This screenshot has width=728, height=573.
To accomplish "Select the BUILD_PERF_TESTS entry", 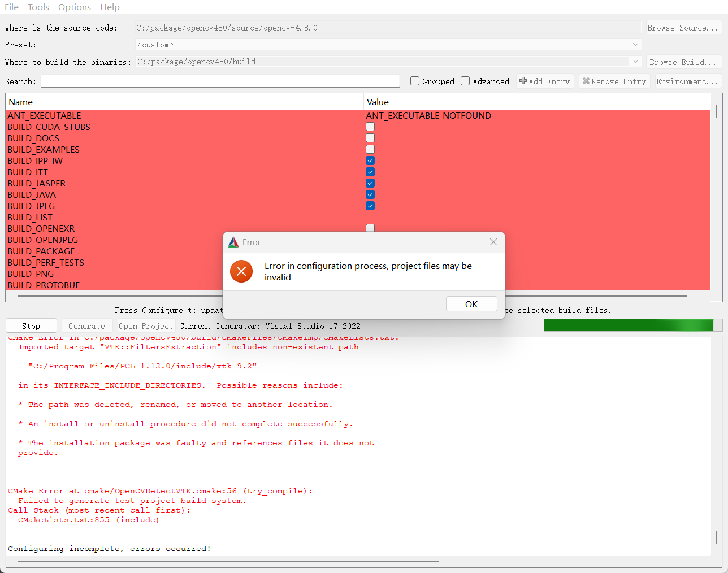I will [x=46, y=262].
